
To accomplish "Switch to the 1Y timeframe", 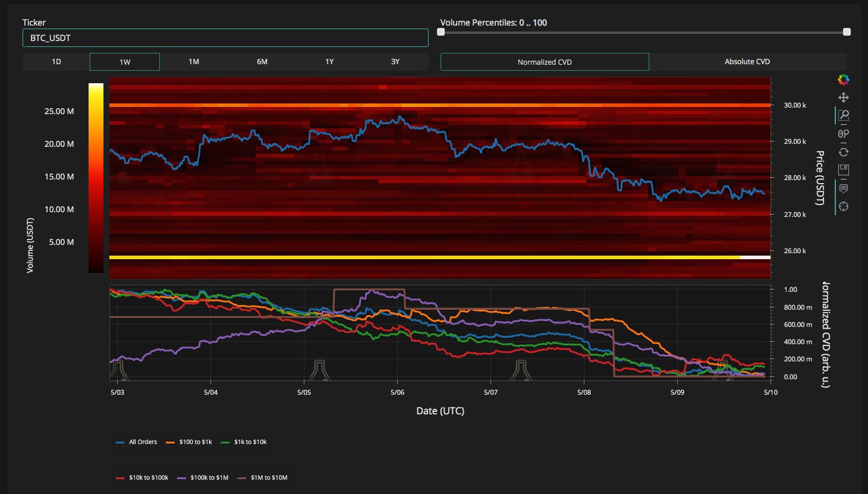I will coord(329,61).
